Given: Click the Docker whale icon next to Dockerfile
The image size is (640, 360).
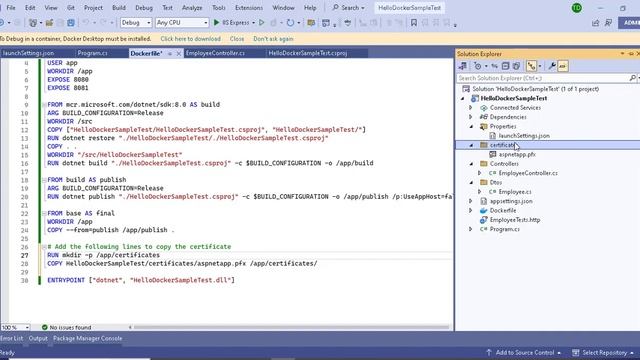Looking at the screenshot, I should pyautogui.click(x=484, y=210).
